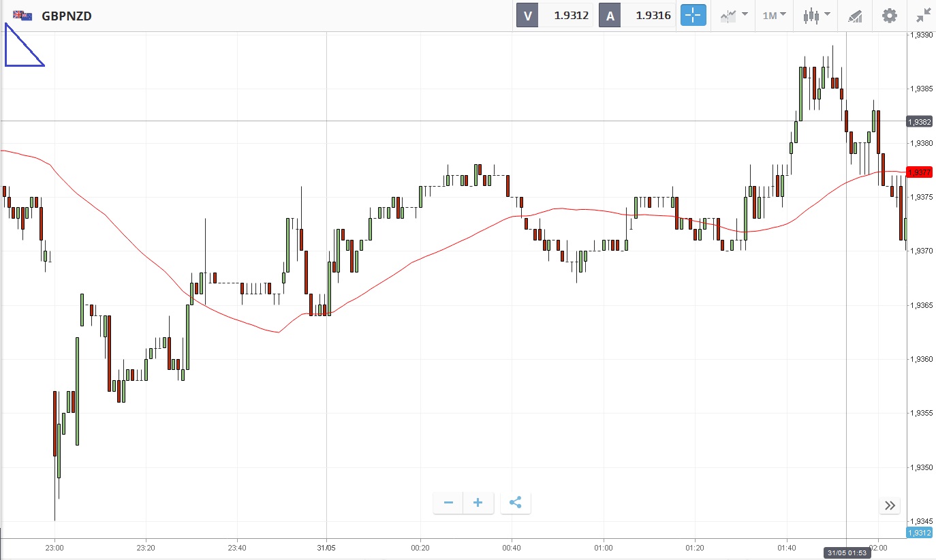The height and width of the screenshot is (560, 936).
Task: Zoom out with the minus button
Action: click(448, 503)
